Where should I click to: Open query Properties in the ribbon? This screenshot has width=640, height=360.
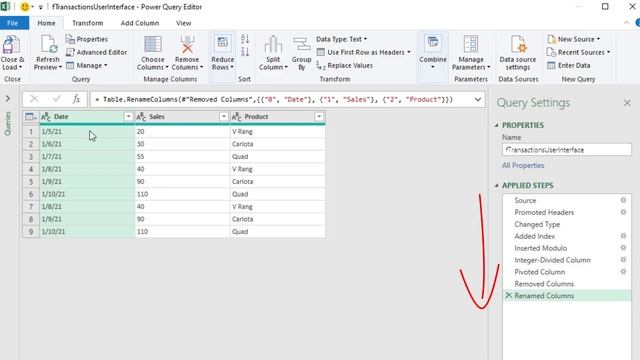pyautogui.click(x=87, y=39)
